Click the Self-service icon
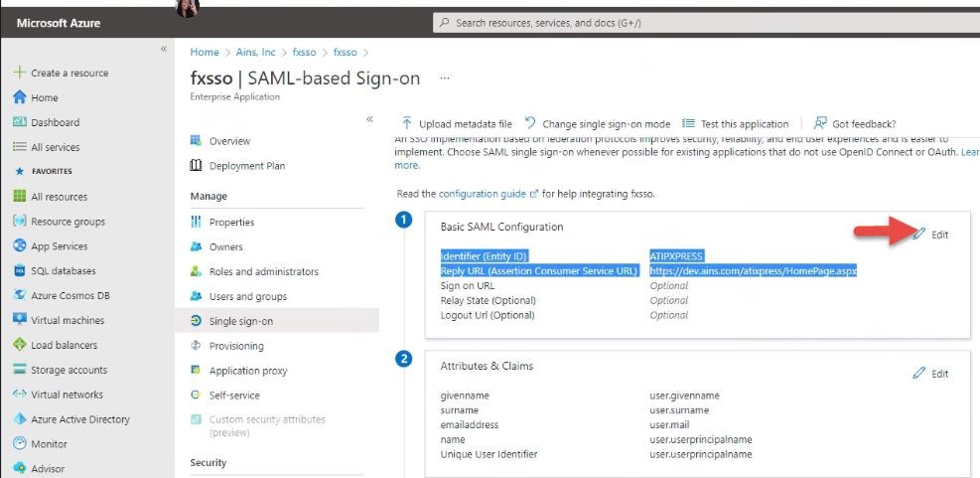The width and height of the screenshot is (980, 478). tap(196, 395)
